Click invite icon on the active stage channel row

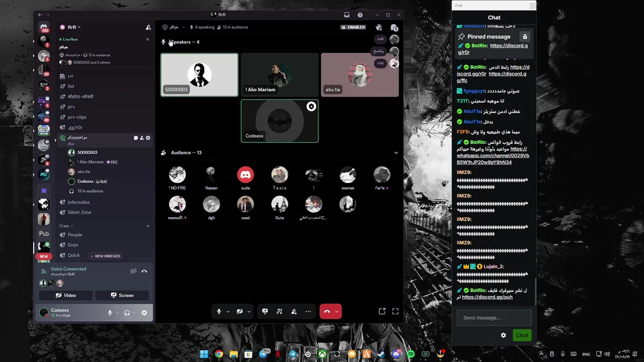[141, 138]
